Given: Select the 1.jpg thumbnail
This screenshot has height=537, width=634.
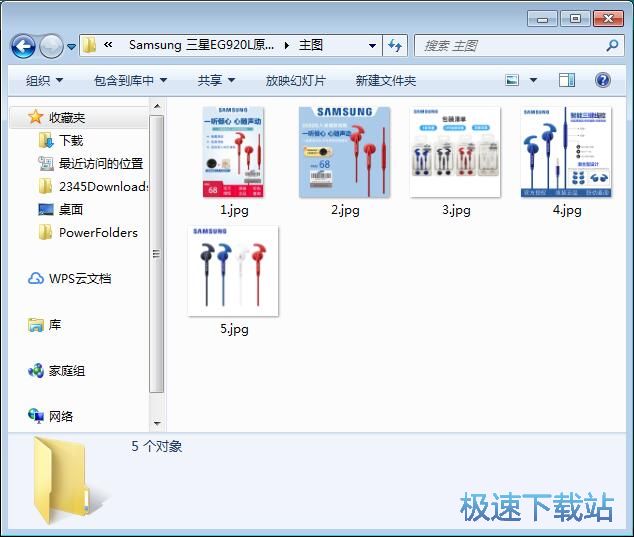Looking at the screenshot, I should tap(233, 152).
